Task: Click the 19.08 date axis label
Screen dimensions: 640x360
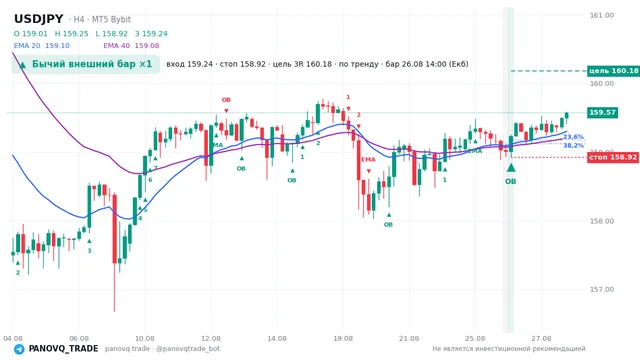Action: click(x=343, y=338)
